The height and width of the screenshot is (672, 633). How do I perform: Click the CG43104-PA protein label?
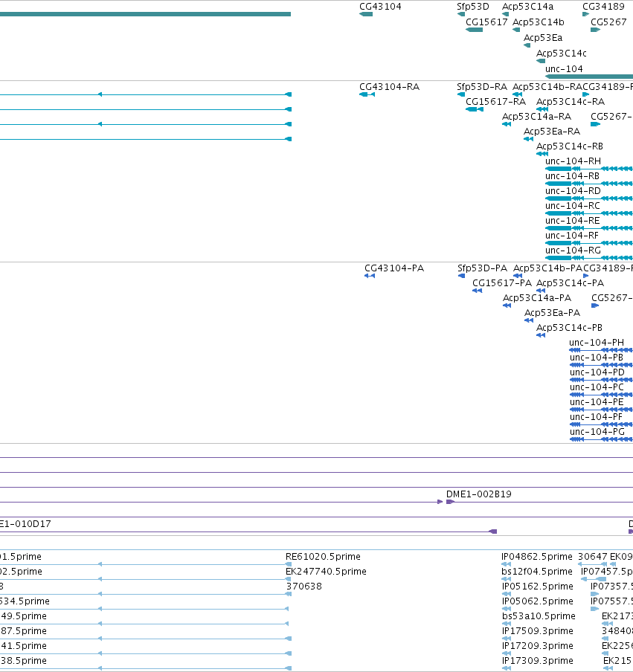[393, 268]
